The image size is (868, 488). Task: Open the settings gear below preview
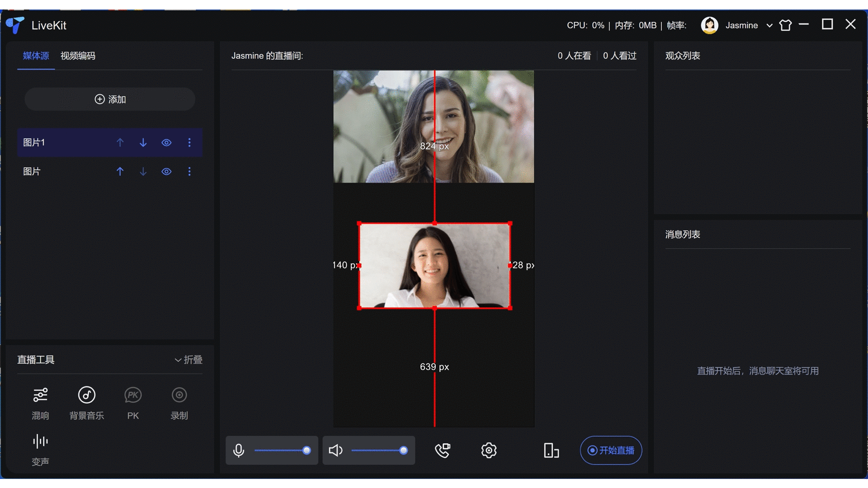point(489,450)
